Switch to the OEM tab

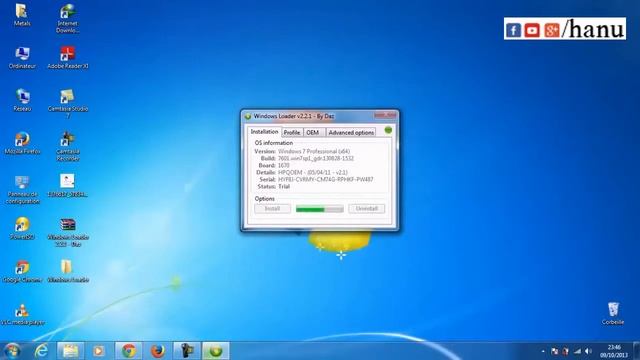313,133
